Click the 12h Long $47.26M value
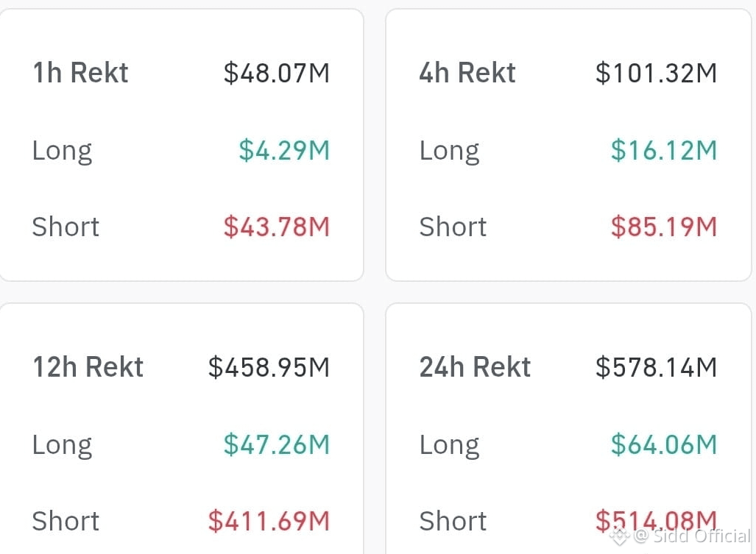 point(277,444)
